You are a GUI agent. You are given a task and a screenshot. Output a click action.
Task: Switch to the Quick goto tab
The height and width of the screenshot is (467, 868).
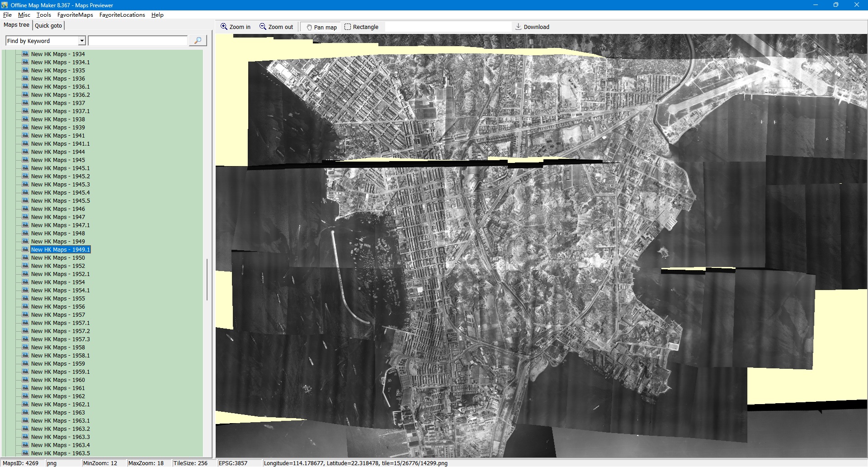[48, 25]
